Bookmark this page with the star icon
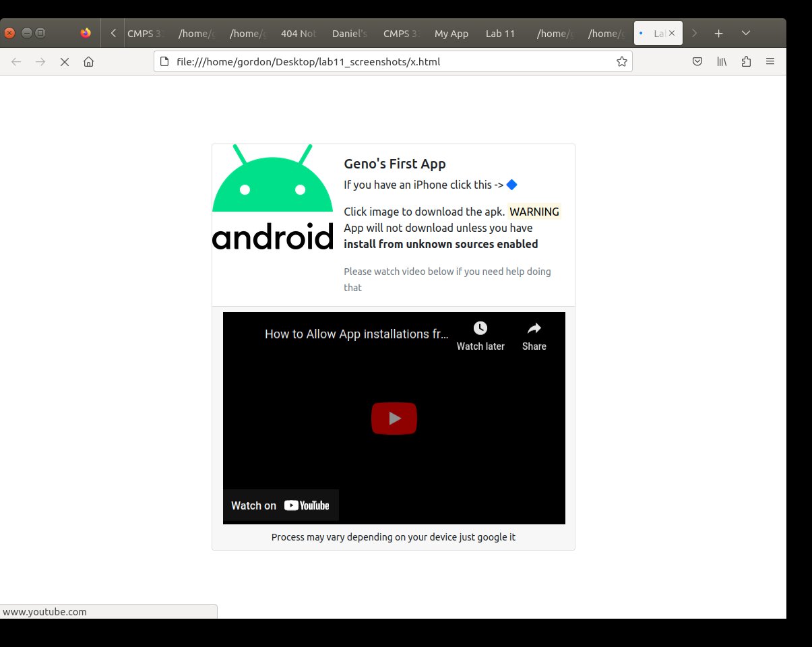Viewport: 812px width, 647px height. point(621,62)
